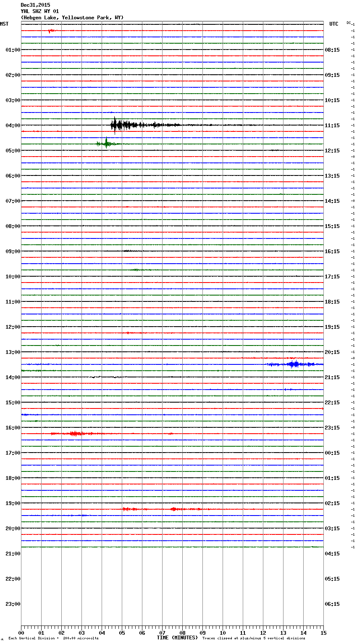Click the large black seismic event at 04:00

pos(145,125)
